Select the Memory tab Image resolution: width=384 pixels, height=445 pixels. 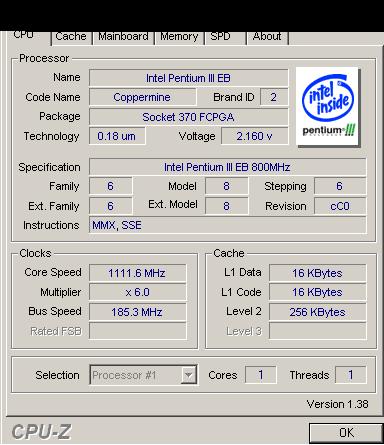(x=179, y=37)
